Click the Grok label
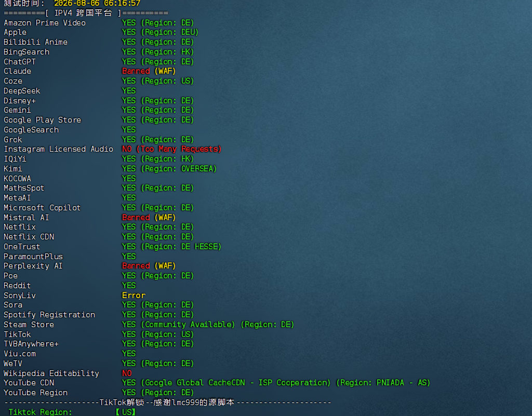Viewport: 532px width, 416px height. point(13,140)
